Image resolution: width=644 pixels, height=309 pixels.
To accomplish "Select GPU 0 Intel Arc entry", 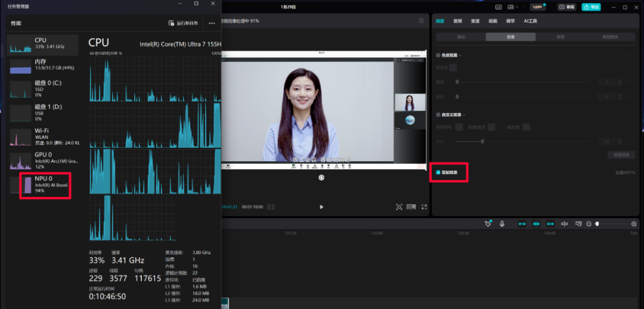I will 43,160.
